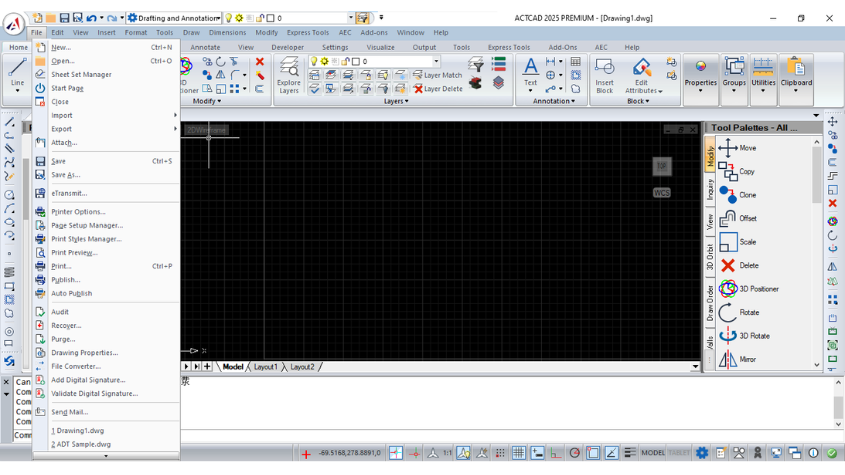Toggle lineweight display in status bar
This screenshot has width=845, height=475.
coord(629,453)
